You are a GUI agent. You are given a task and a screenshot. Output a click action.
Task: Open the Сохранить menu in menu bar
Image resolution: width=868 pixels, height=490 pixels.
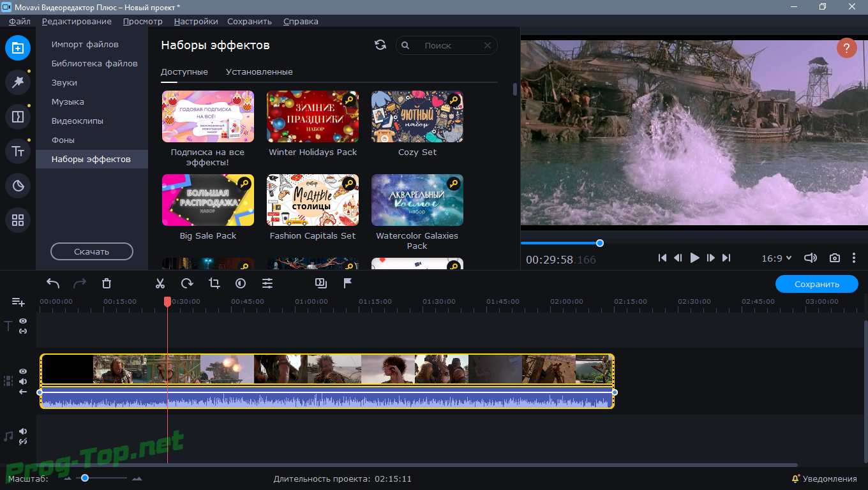(250, 21)
